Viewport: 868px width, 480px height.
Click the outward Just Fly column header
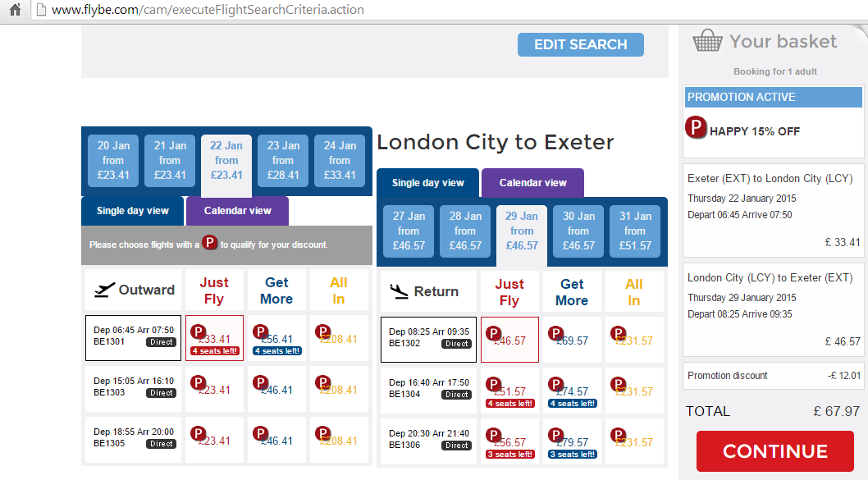coord(214,290)
